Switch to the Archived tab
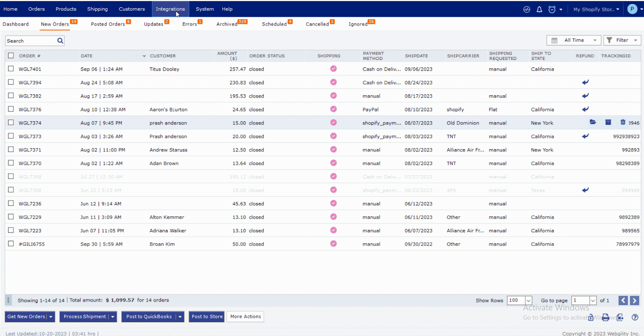 coord(227,24)
